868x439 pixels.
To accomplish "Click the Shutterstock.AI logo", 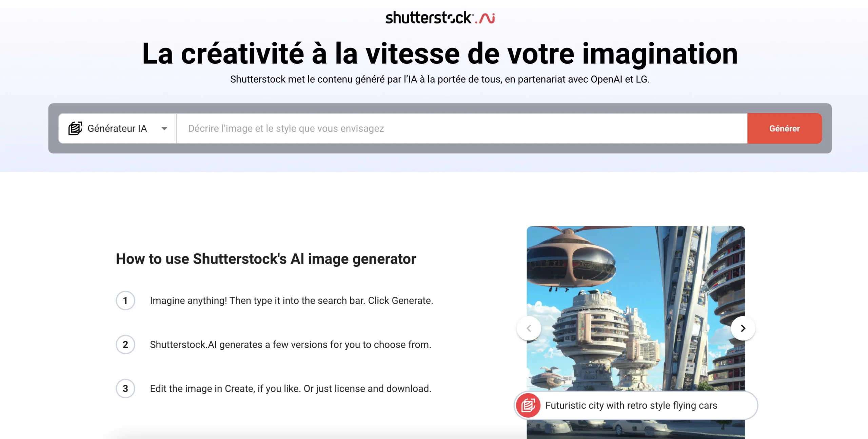I will click(440, 18).
